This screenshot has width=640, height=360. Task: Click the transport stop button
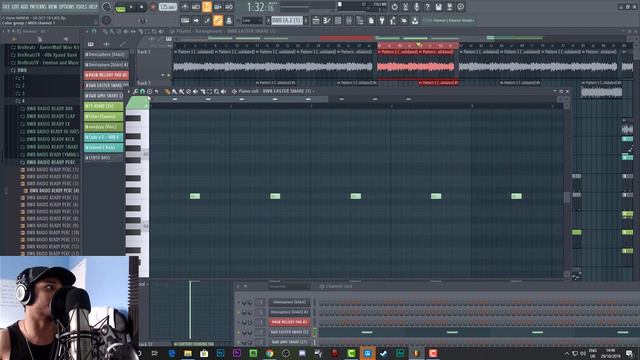pos(142,7)
